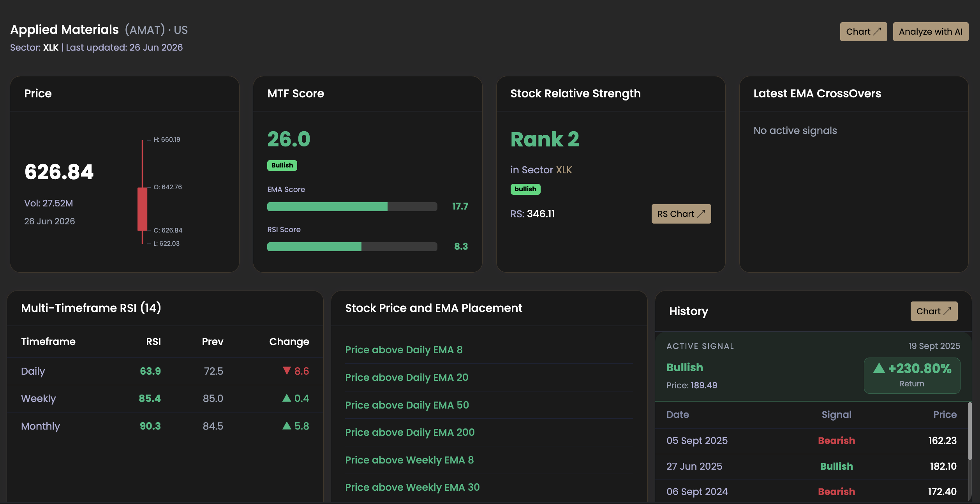Open the RS Chart button
Image resolution: width=980 pixels, height=504 pixels.
[x=681, y=214]
